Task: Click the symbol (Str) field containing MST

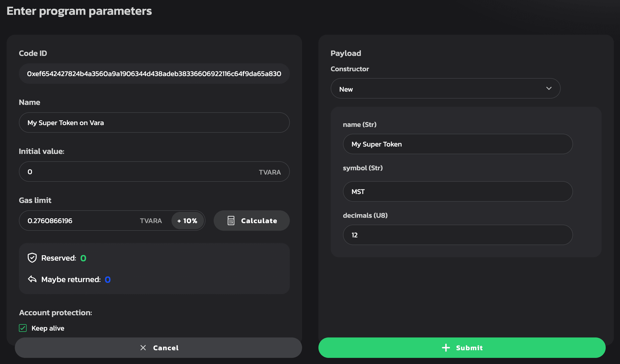Action: click(x=457, y=191)
